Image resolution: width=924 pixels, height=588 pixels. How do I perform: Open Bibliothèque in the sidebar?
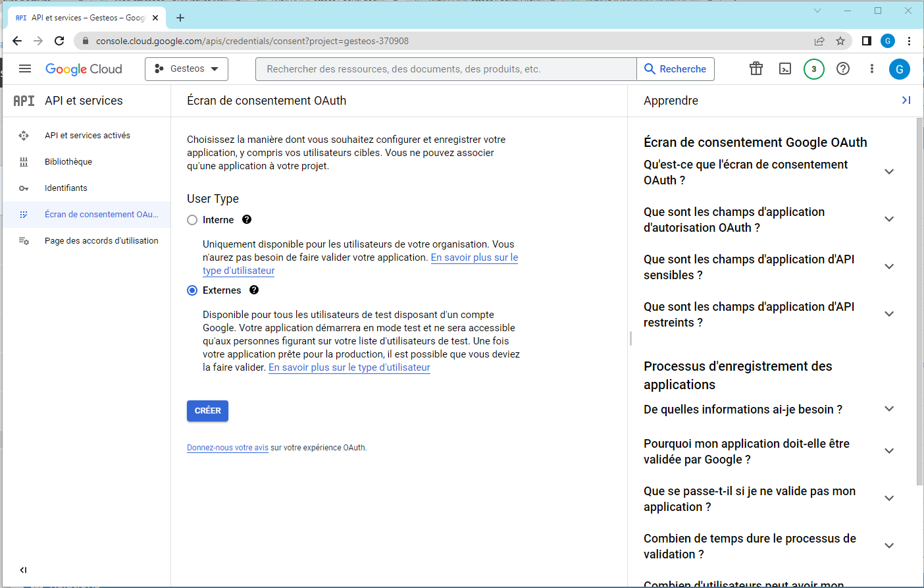click(68, 162)
